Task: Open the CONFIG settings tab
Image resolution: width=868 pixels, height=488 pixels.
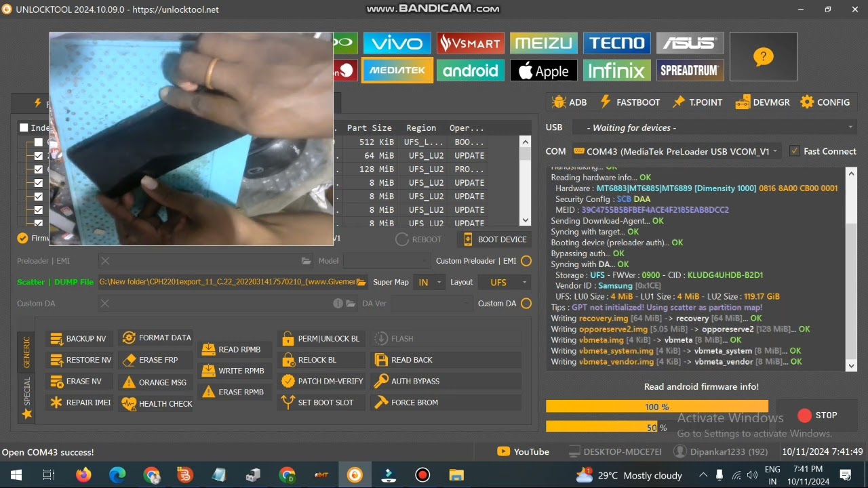Action: [x=825, y=102]
